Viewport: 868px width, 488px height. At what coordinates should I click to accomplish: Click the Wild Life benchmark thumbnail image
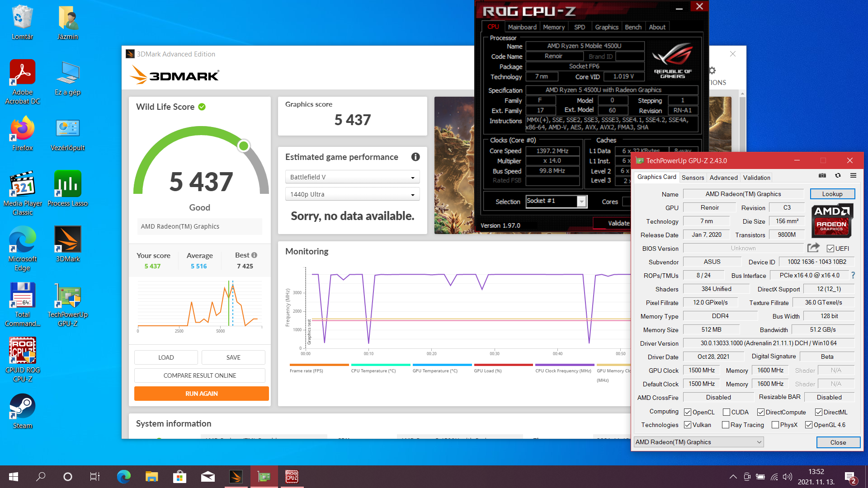454,165
